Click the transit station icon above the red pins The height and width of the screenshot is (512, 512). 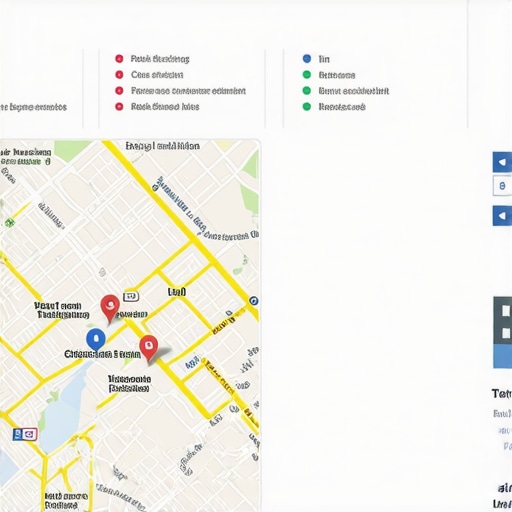131,296
